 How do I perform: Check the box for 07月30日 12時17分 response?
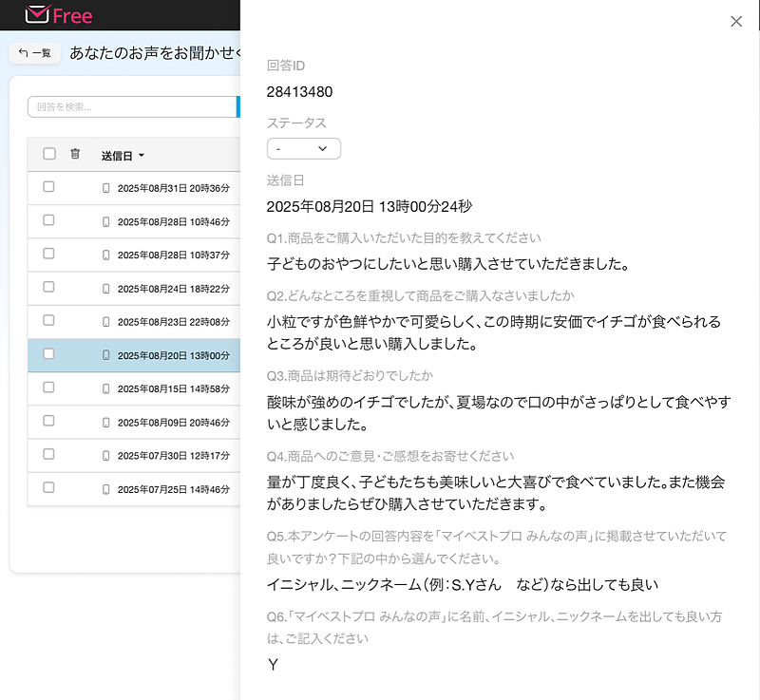click(x=48, y=455)
